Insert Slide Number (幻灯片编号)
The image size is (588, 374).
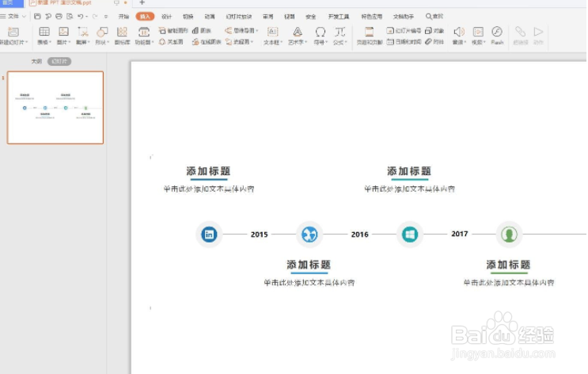point(404,30)
